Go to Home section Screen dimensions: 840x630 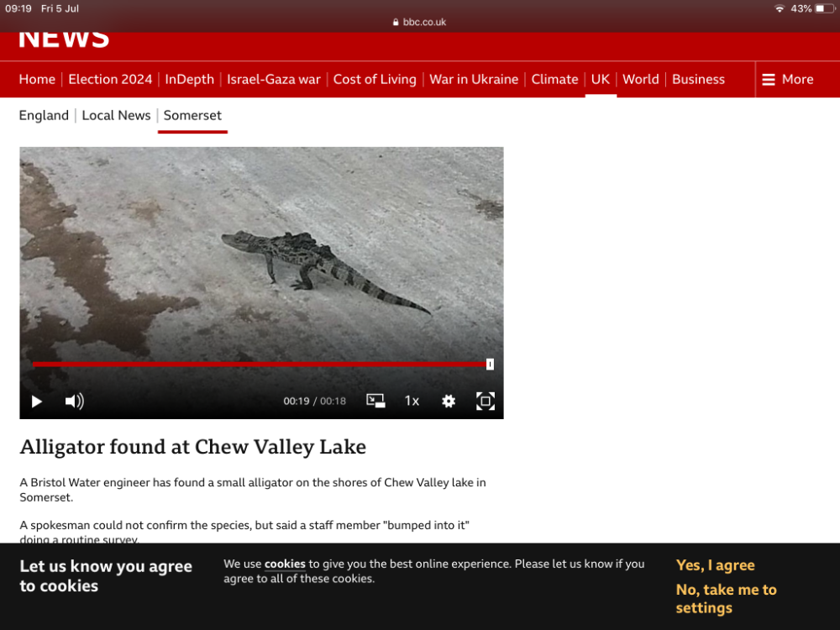[37, 79]
